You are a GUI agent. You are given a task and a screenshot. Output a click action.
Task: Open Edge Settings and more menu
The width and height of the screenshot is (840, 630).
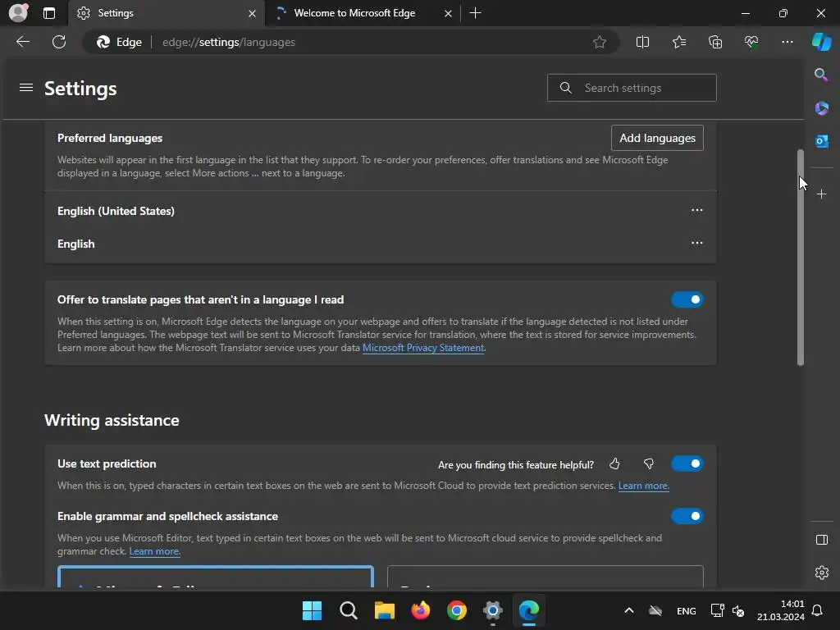click(x=787, y=42)
